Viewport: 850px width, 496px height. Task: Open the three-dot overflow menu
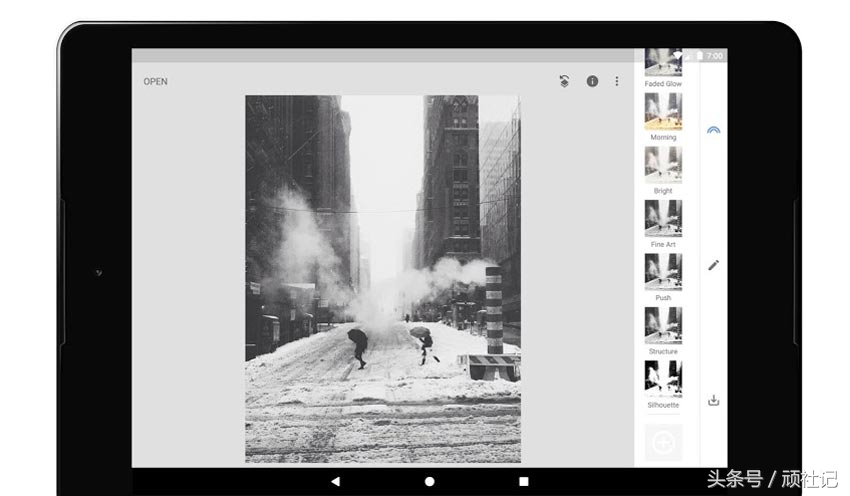coord(617,81)
